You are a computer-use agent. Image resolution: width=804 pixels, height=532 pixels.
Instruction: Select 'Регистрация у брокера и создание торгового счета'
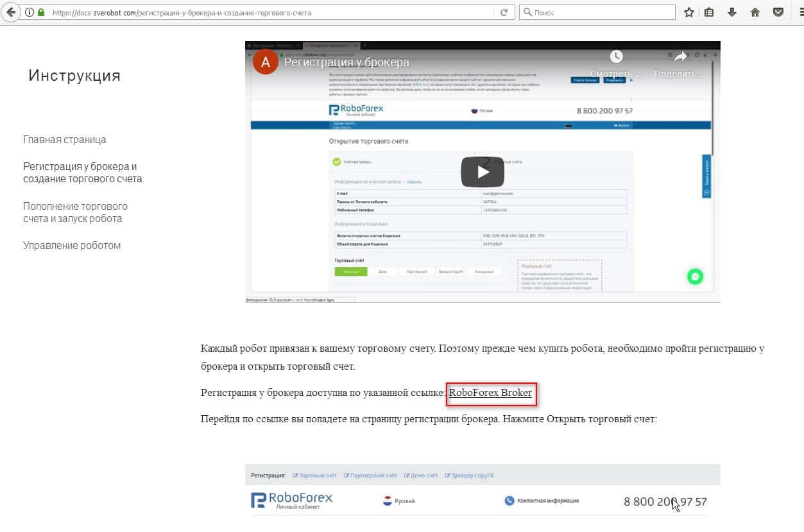click(x=83, y=173)
